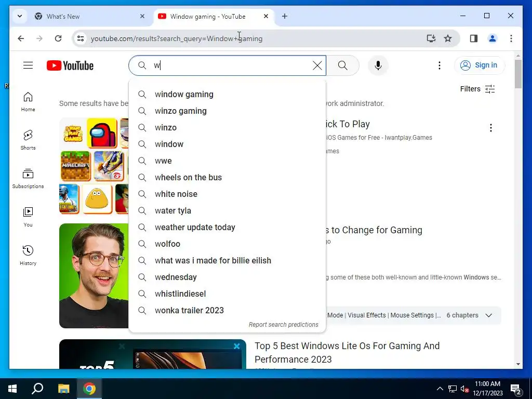Open Subscriptions in the sidebar
Screen dimensions: 532x399
28,179
